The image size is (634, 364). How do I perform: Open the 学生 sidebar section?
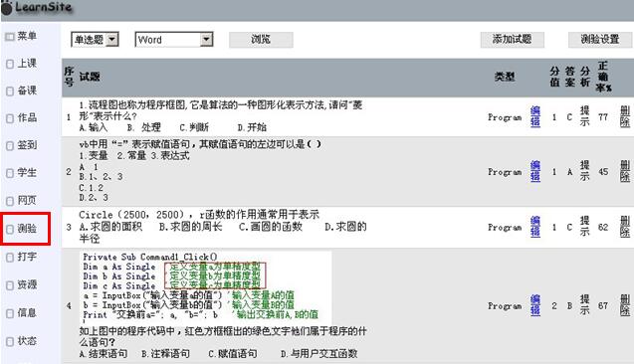tap(27, 173)
